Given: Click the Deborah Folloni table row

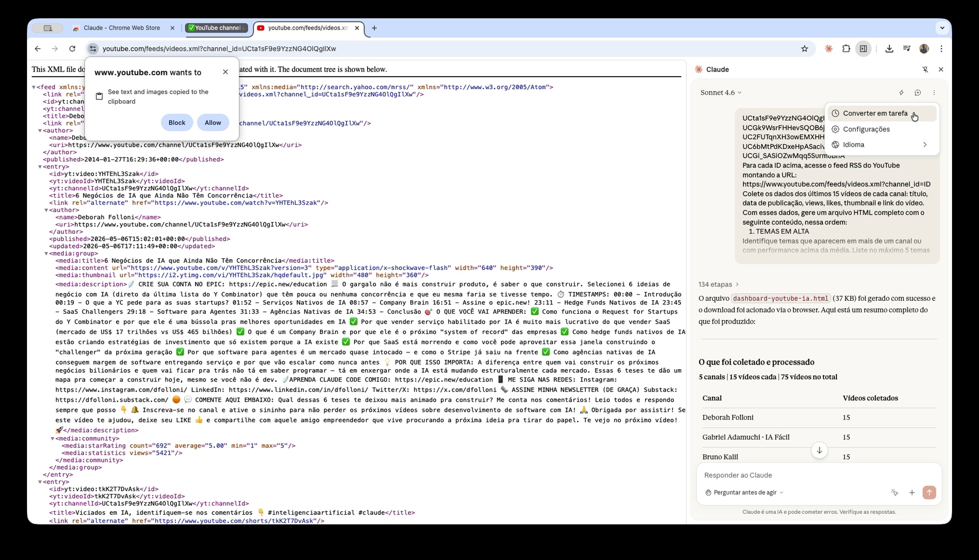Looking at the screenshot, I should pyautogui.click(x=819, y=417).
